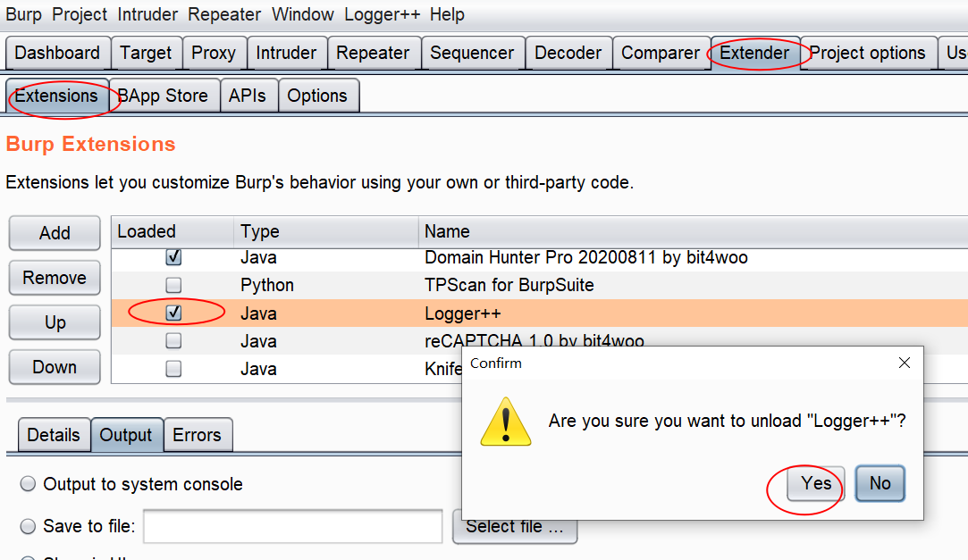This screenshot has height=560, width=968.
Task: Click the Remove extension button
Action: coord(55,278)
